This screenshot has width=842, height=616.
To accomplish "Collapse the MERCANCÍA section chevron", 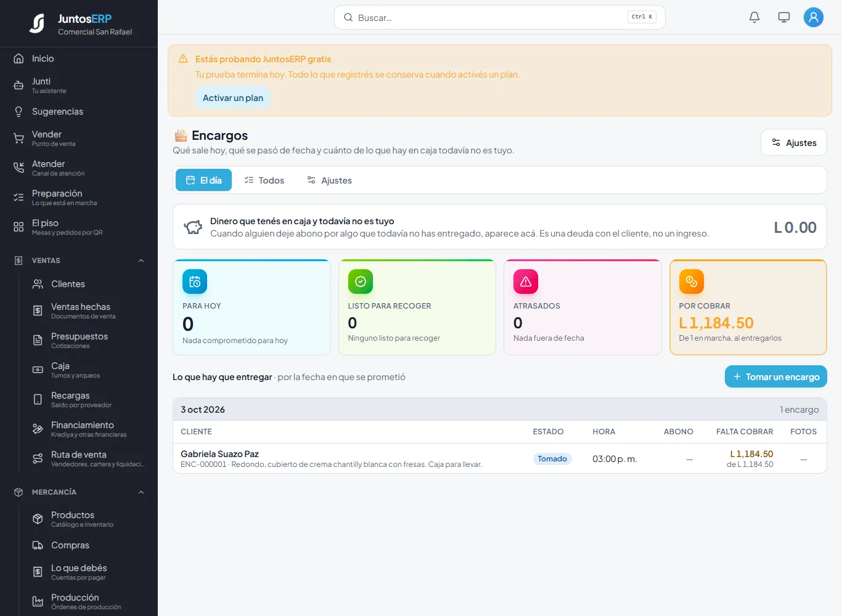I will [141, 492].
